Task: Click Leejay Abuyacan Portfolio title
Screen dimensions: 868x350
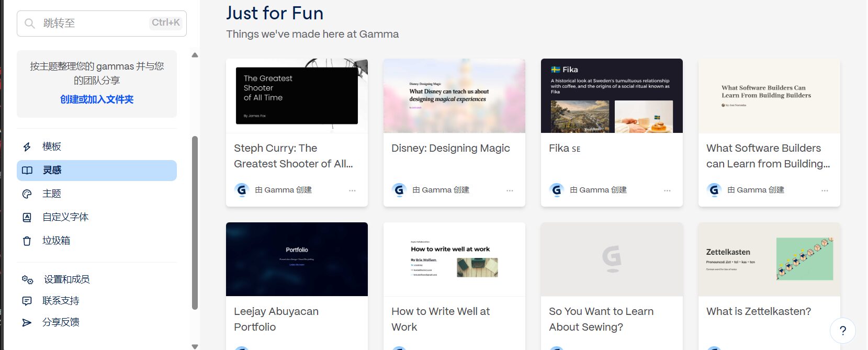Action: [x=276, y=319]
